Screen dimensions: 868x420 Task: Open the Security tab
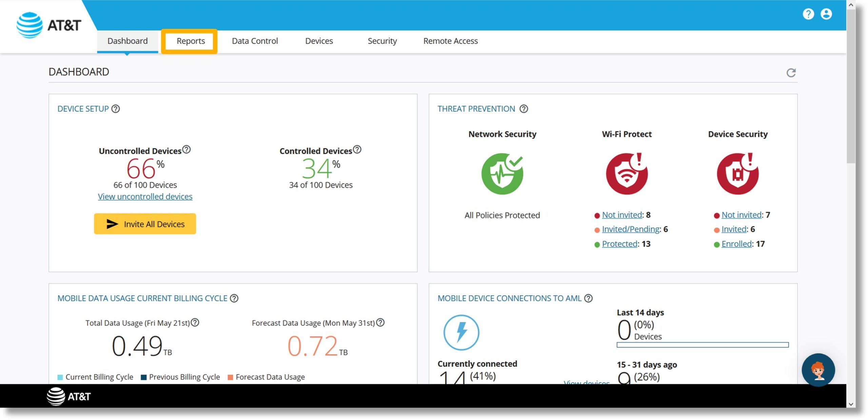382,41
